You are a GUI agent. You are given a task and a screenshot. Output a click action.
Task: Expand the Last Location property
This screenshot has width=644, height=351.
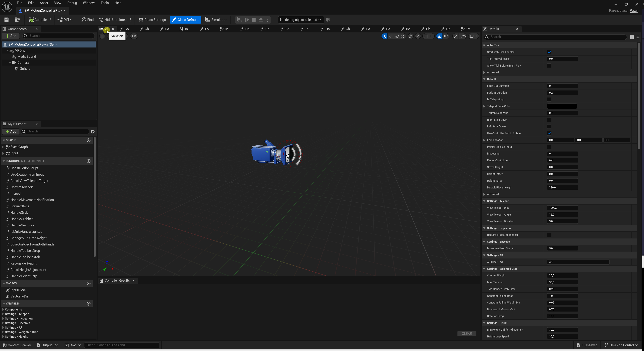click(484, 140)
